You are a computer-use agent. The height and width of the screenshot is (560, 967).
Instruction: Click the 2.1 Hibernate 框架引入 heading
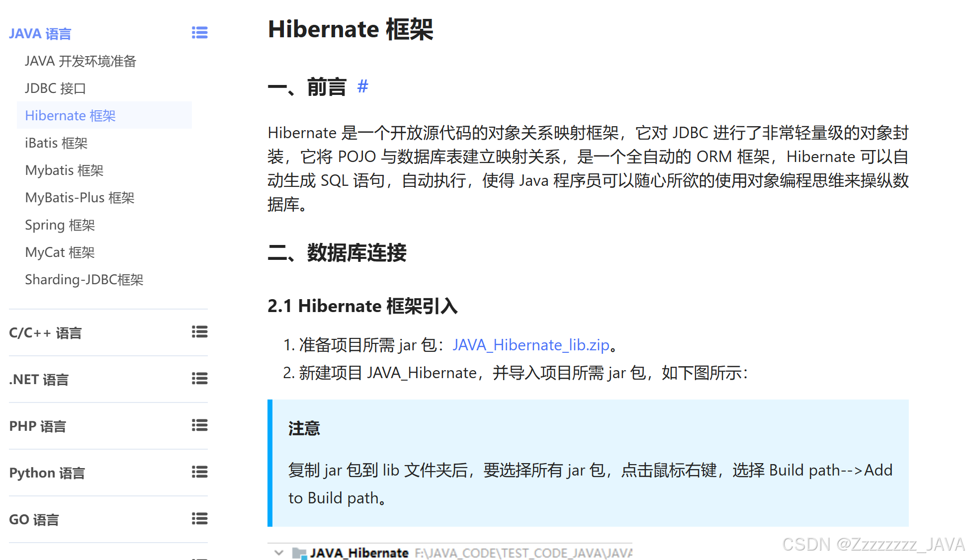click(362, 306)
